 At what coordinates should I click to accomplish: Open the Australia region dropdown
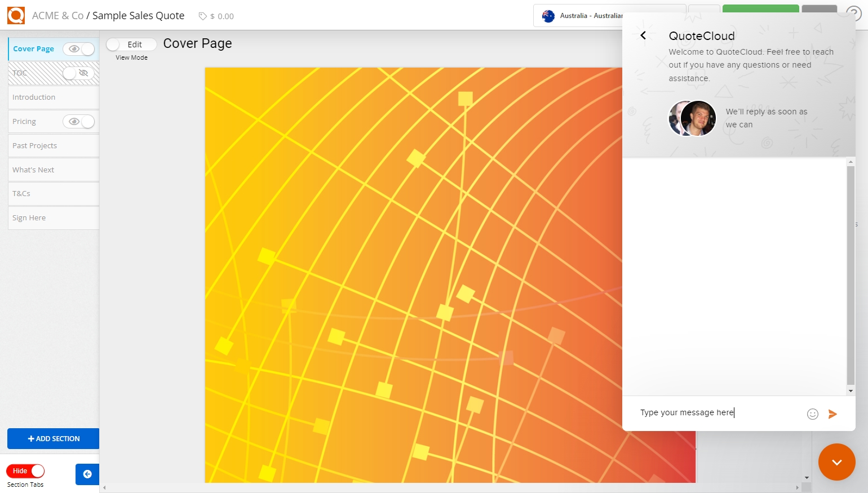pyautogui.click(x=581, y=16)
